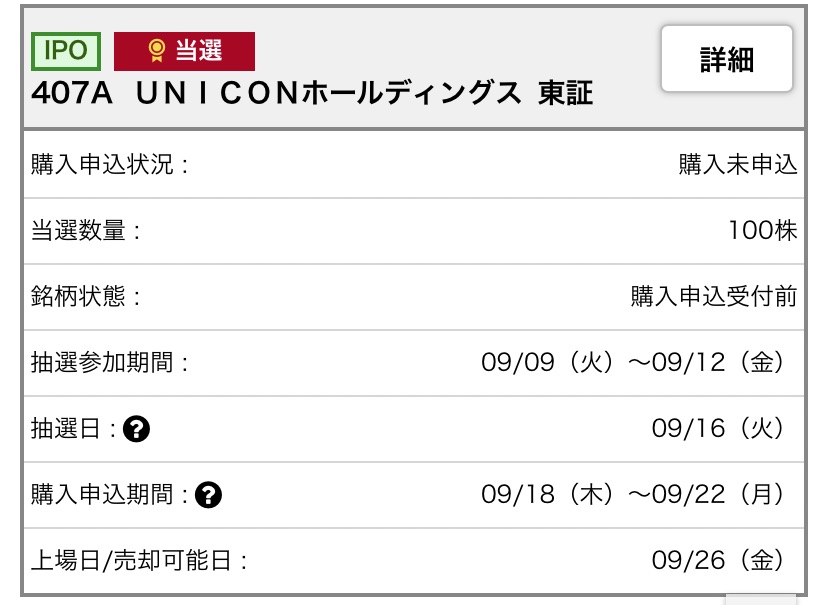828x605 pixels.
Task: Click the 09/16（火） lottery date
Action: coord(718,429)
